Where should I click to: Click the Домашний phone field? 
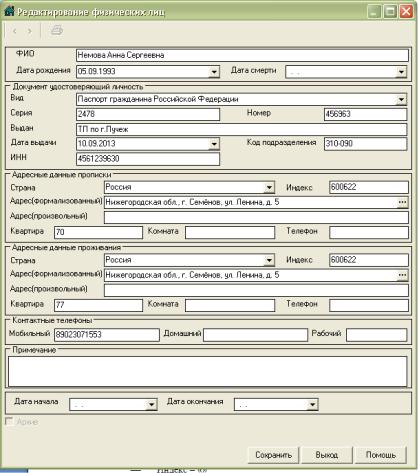(x=255, y=335)
